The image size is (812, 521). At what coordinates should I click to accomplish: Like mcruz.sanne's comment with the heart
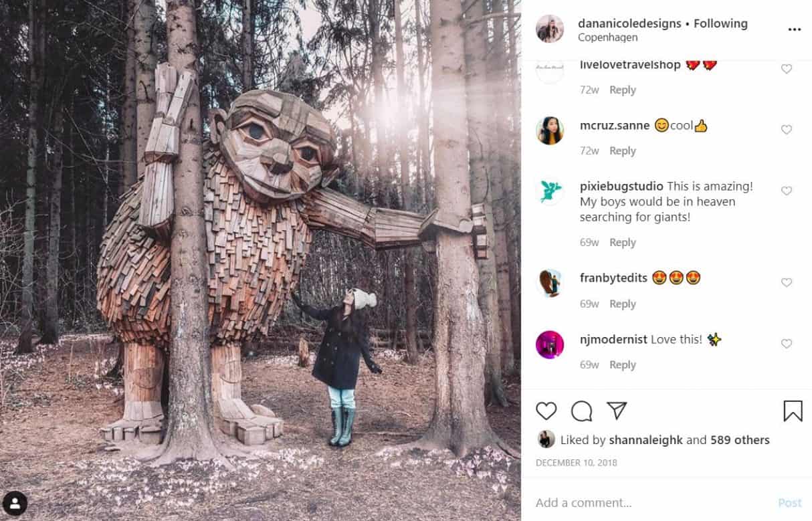point(787,129)
